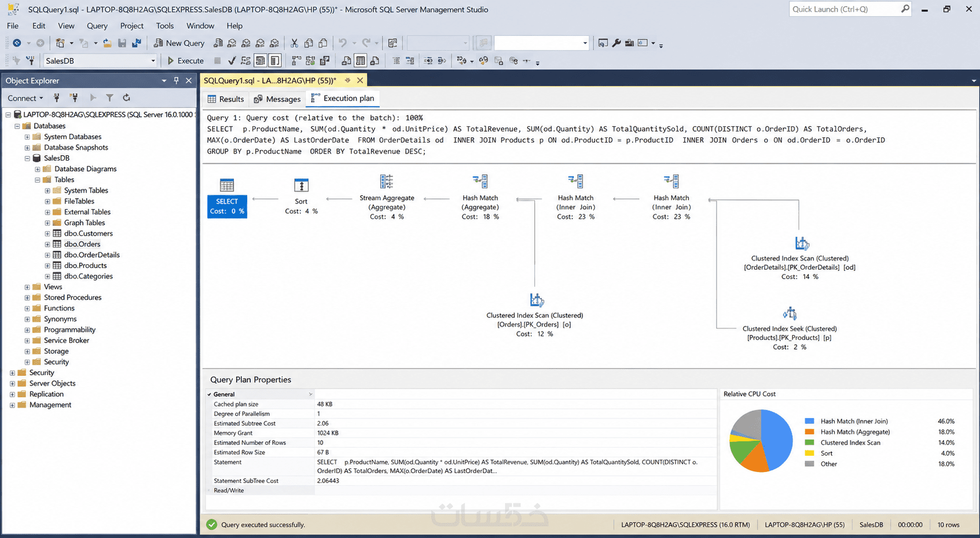Open the File menu
This screenshot has width=980, height=538.
click(x=13, y=25)
